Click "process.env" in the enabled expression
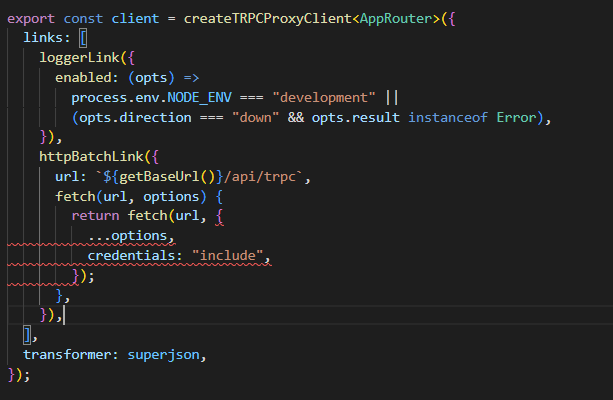The image size is (613, 400). click(115, 98)
